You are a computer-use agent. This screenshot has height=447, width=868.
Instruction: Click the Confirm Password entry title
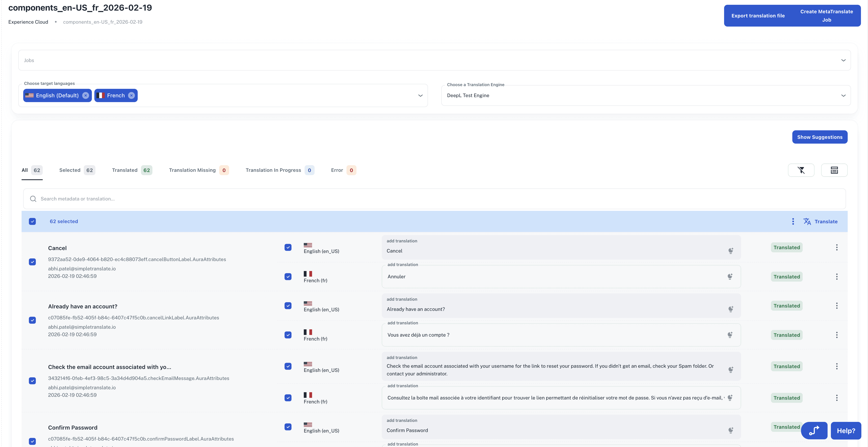pos(73,428)
